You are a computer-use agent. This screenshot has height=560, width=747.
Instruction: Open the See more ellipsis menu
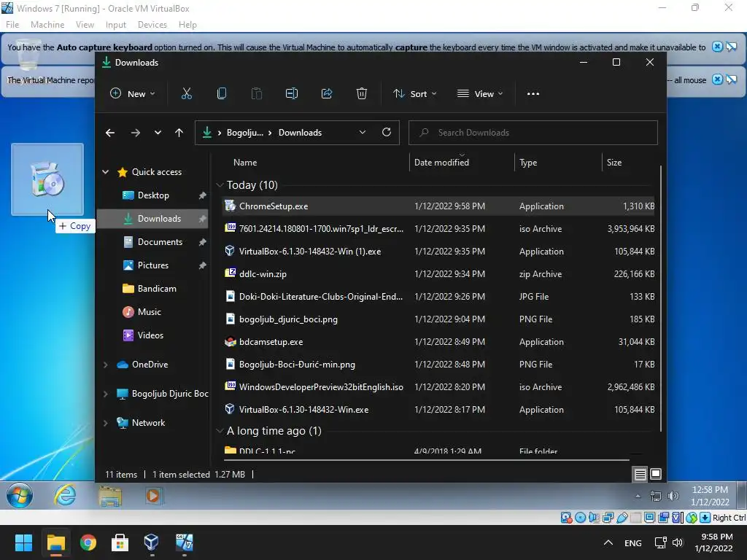(x=533, y=94)
